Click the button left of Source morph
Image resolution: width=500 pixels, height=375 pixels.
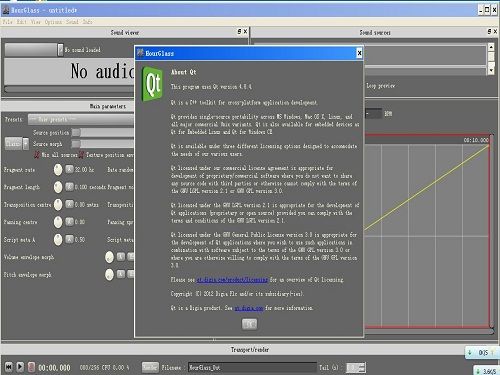click(13, 144)
